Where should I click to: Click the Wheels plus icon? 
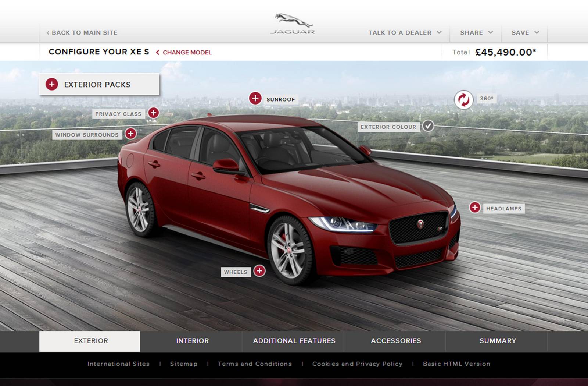pos(259,271)
